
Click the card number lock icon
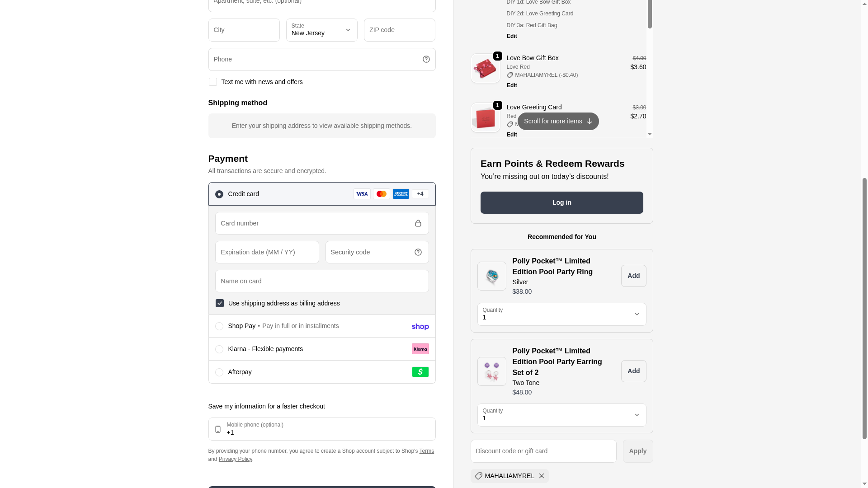pyautogui.click(x=418, y=223)
